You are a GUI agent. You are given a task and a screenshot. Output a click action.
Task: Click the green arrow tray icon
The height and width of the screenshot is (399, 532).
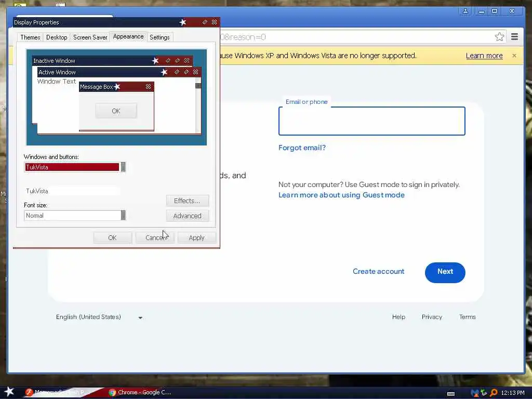(x=484, y=393)
